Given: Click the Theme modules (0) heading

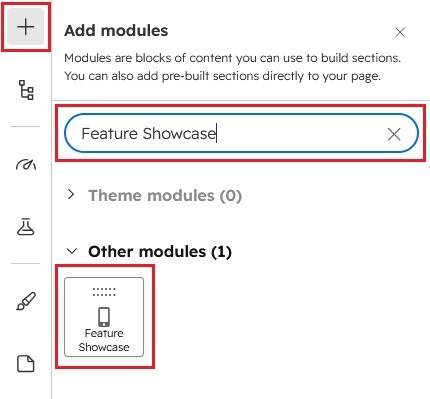Looking at the screenshot, I should (165, 195).
